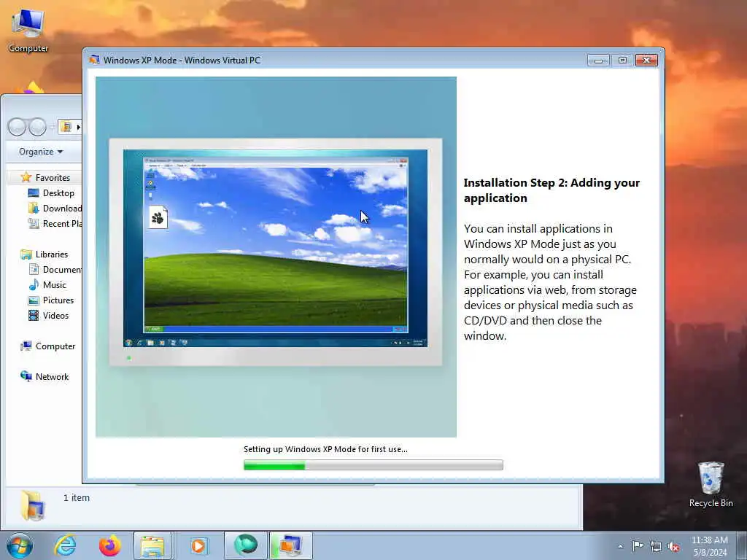Viewport: 747px width, 560px height.
Task: Open Music library in navigation pane
Action: click(47, 285)
